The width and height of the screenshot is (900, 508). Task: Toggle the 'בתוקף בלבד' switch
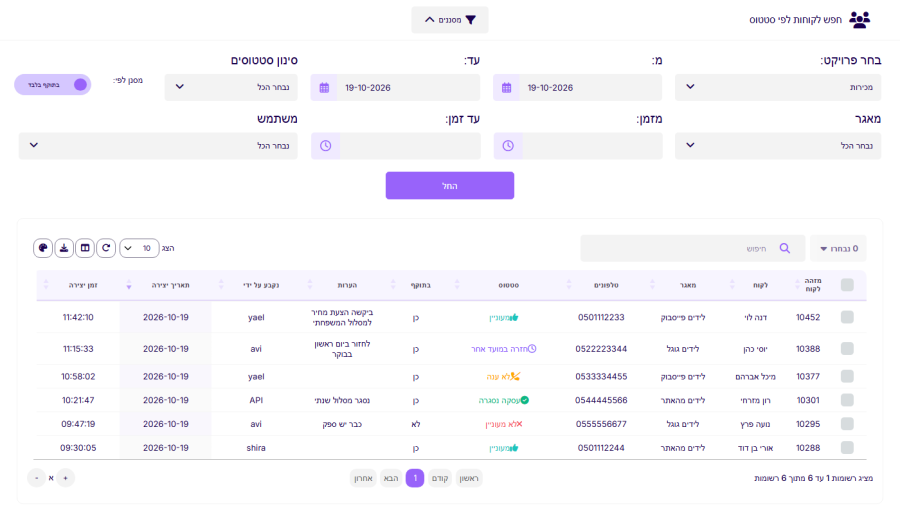(53, 84)
